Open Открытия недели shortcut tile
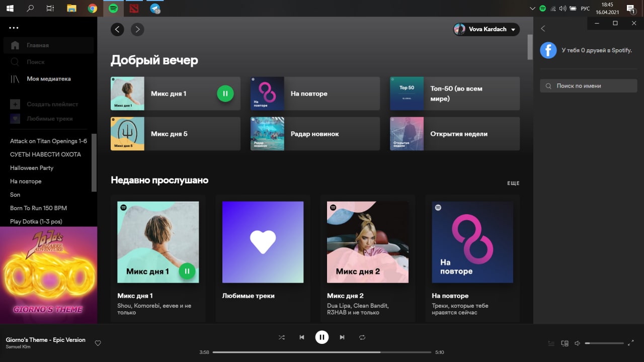Image resolution: width=644 pixels, height=362 pixels. [x=455, y=134]
